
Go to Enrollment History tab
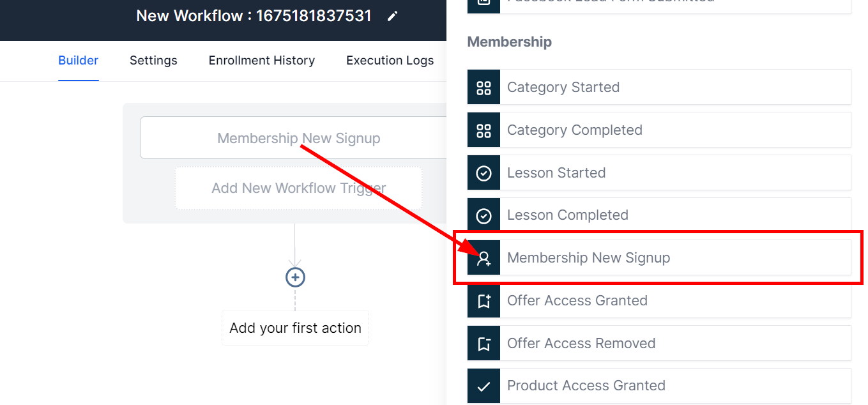[261, 61]
